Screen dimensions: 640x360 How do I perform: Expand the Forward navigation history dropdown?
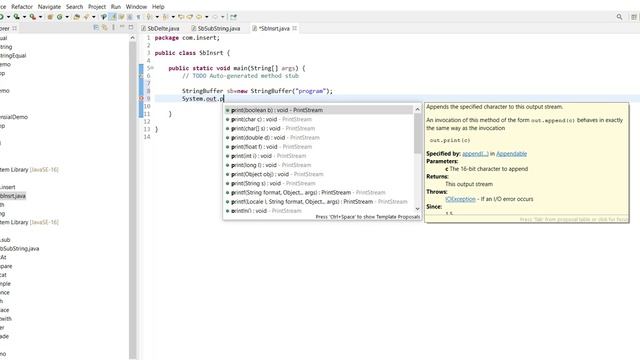223,17
